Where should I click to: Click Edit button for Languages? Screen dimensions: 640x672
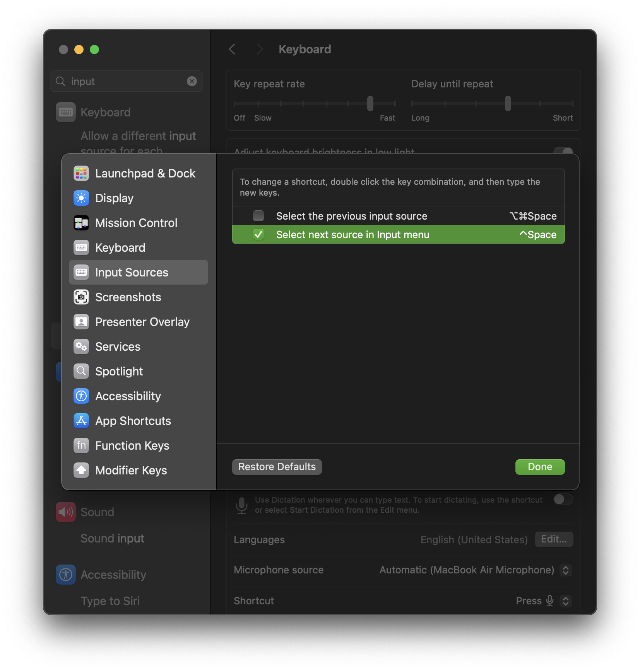[554, 539]
